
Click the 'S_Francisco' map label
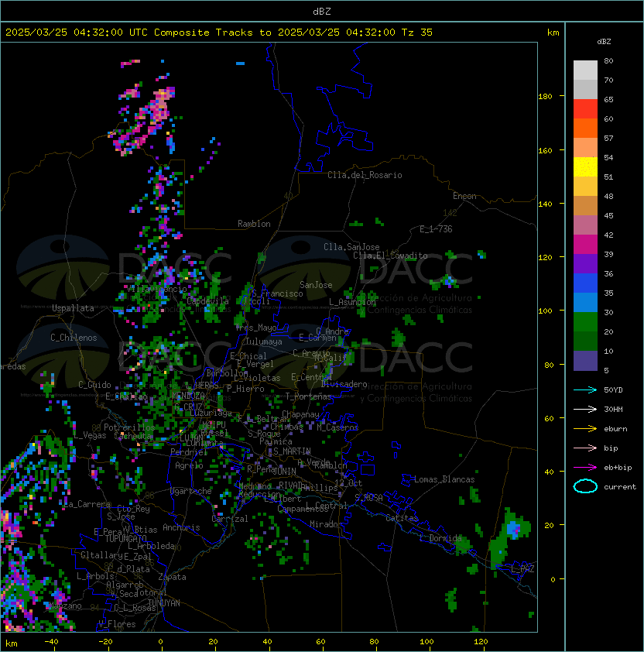277,293
